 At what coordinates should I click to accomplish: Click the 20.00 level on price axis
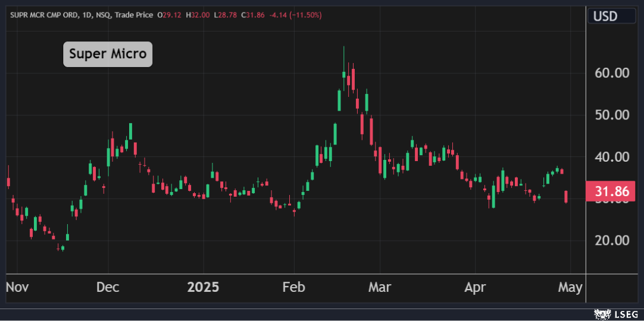612,240
